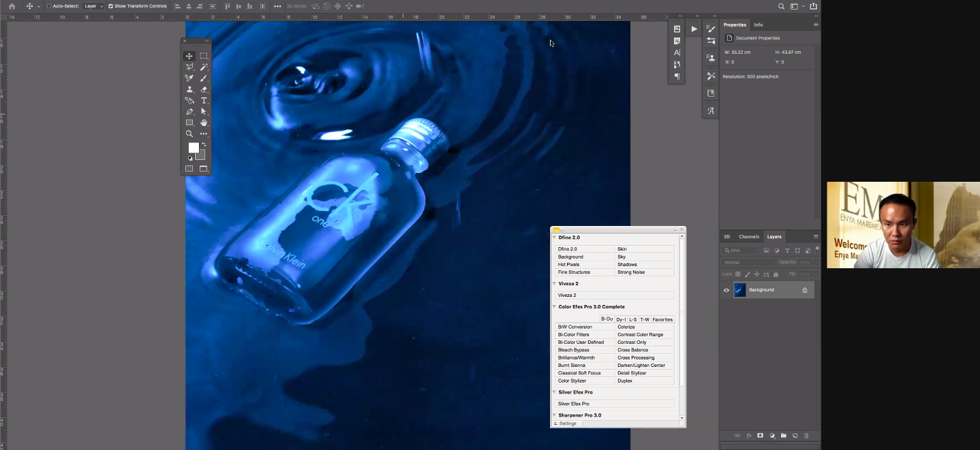Select the Horizontal Type tool
Screen dimensions: 980x450
(204, 100)
